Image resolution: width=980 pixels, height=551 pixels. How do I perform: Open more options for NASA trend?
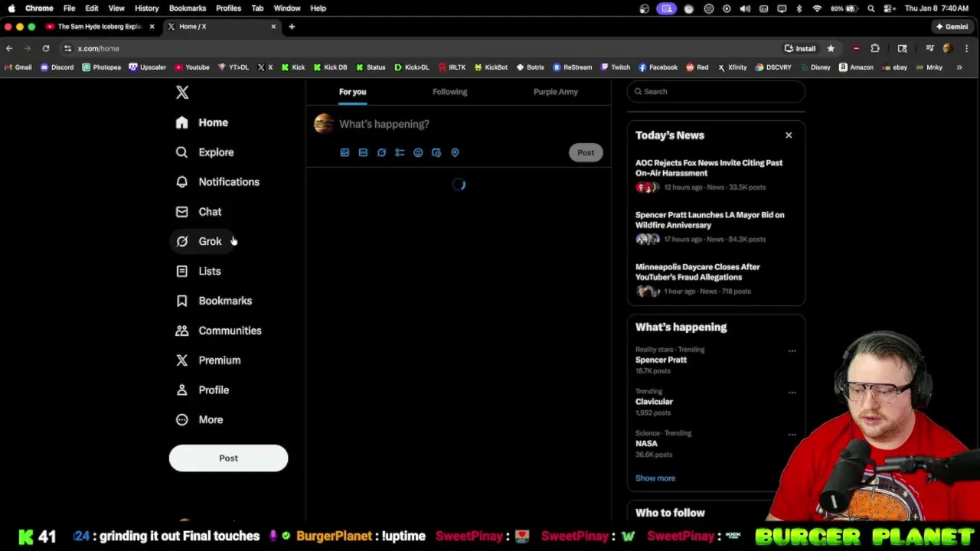(792, 435)
